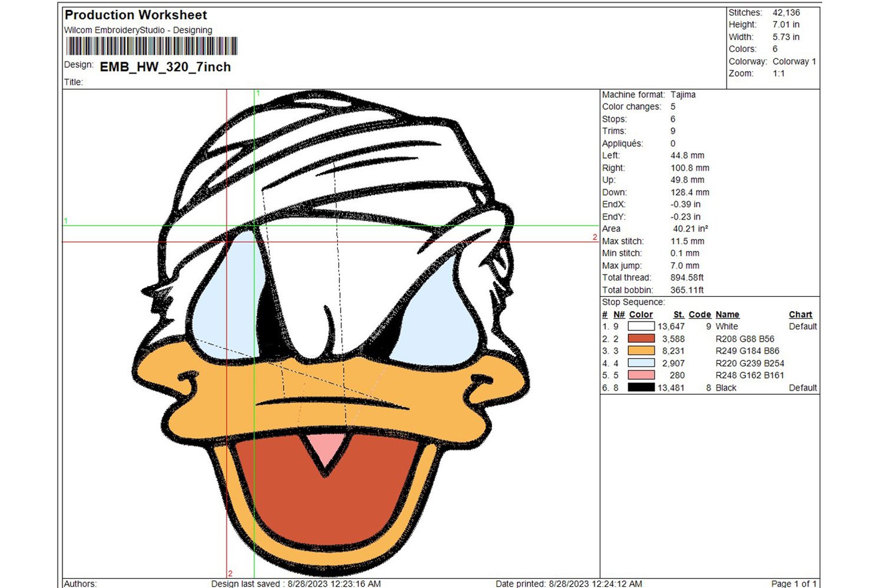The height and width of the screenshot is (588, 884).
Task: Click the Right value "100.8 mm"
Action: point(690,168)
